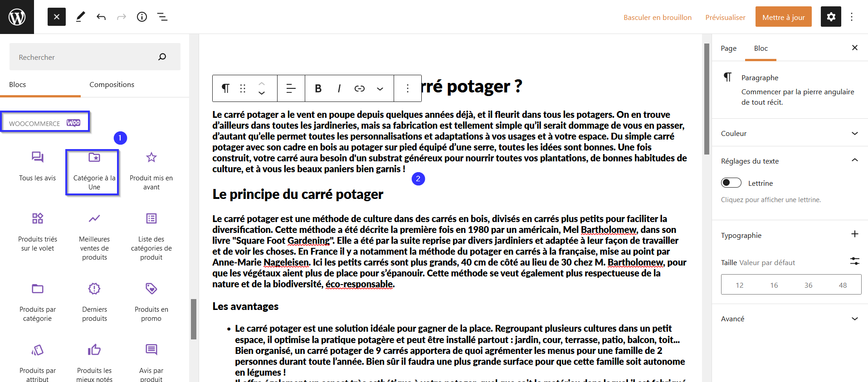Click Basculer en brouillon link

pos(658,17)
